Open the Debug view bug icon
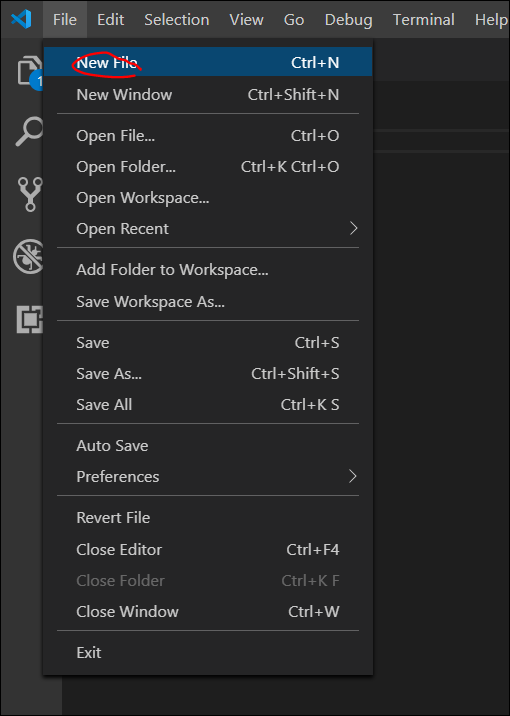Screen dimensions: 510x716 28,257
